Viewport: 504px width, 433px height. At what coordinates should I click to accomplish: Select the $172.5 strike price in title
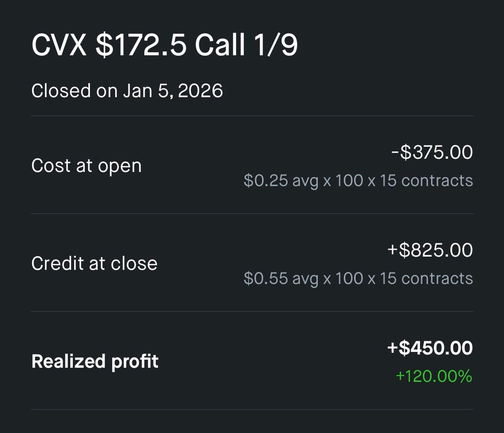[141, 45]
